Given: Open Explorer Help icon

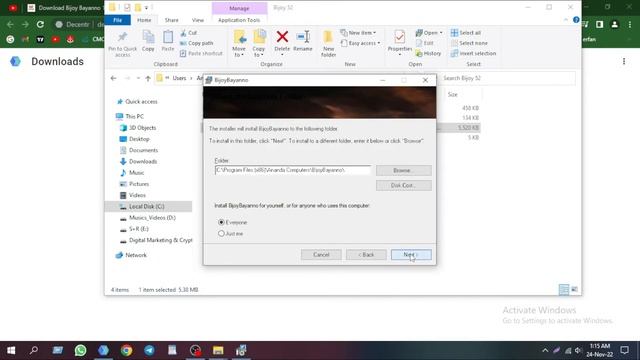Looking at the screenshot, I should (x=576, y=20).
